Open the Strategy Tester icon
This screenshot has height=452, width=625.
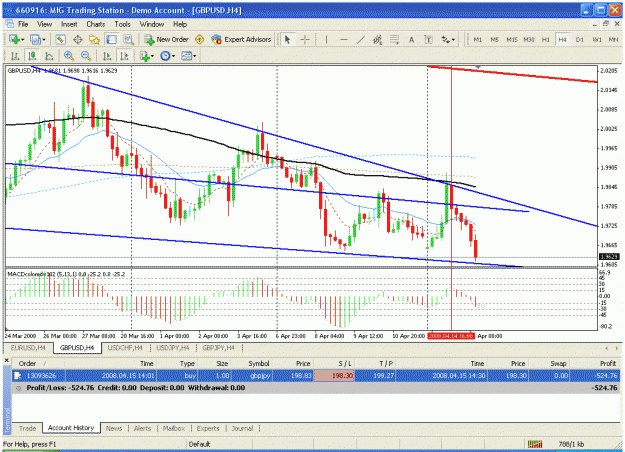click(x=128, y=39)
